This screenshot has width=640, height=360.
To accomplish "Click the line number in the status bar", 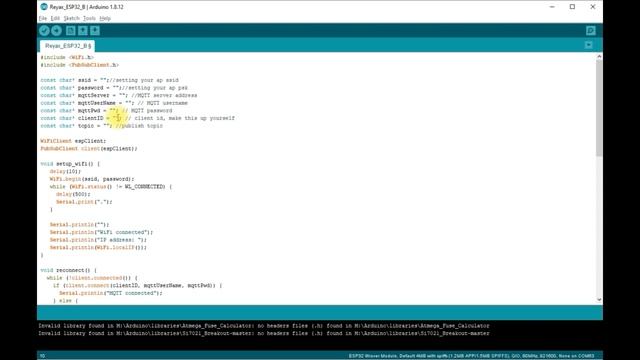I will coord(42,356).
